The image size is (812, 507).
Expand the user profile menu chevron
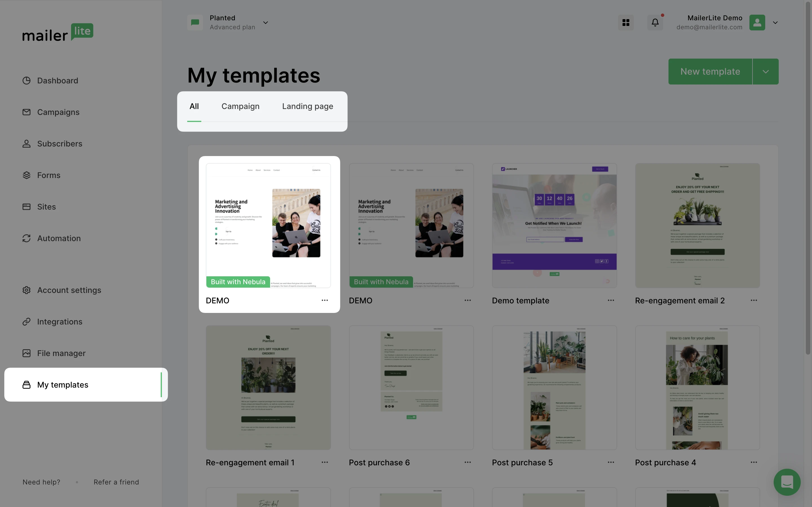tap(775, 23)
